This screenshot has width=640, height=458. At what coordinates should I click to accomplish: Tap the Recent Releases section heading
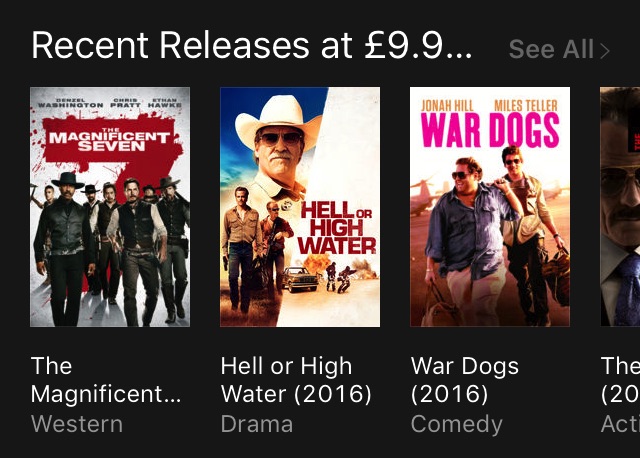coord(251,46)
